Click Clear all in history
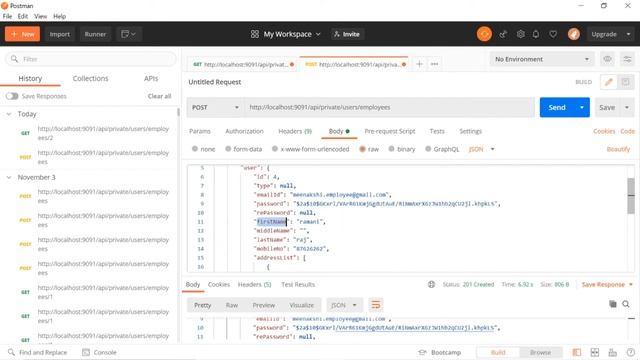The image size is (640, 360). point(159,96)
